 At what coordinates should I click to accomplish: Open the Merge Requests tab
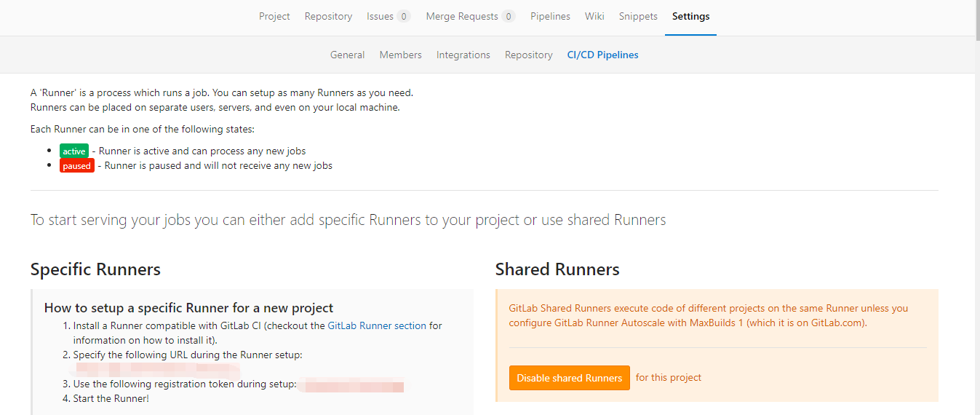[462, 16]
